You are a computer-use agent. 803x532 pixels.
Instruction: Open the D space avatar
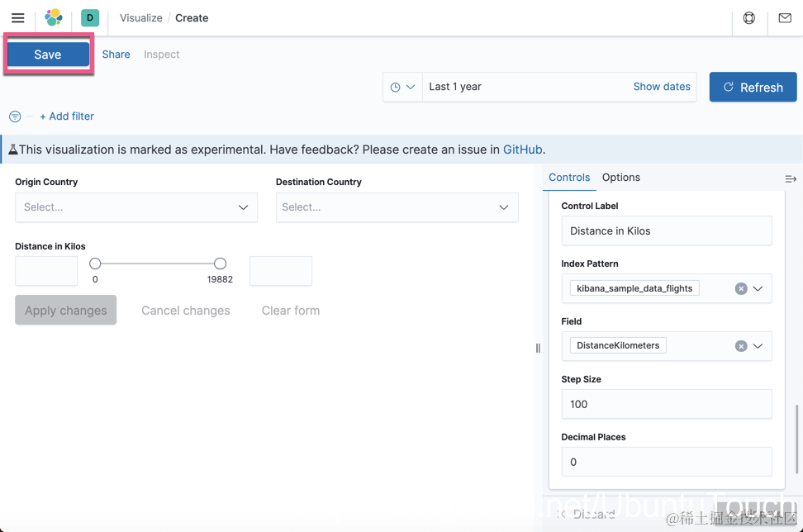click(x=90, y=17)
